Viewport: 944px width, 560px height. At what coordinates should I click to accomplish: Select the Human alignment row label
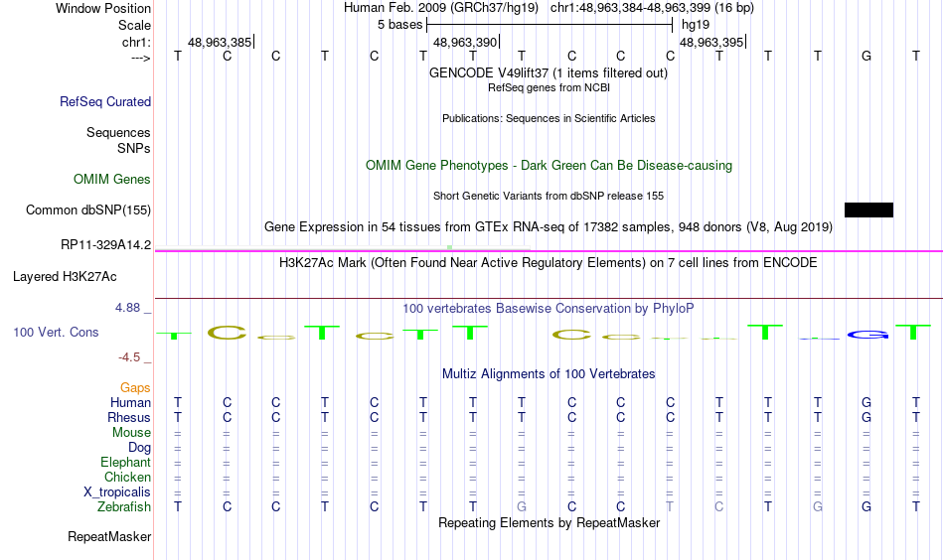click(x=130, y=402)
